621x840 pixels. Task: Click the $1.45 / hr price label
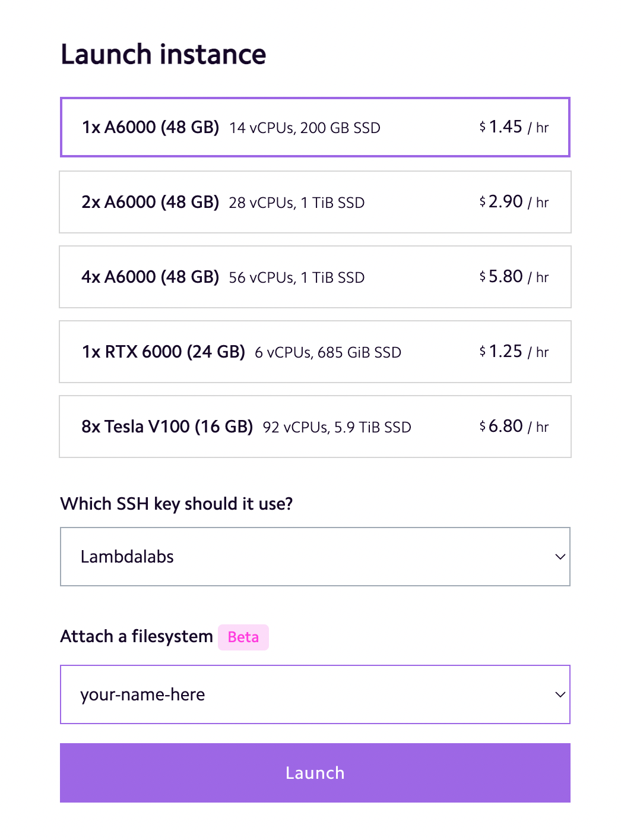(x=514, y=127)
